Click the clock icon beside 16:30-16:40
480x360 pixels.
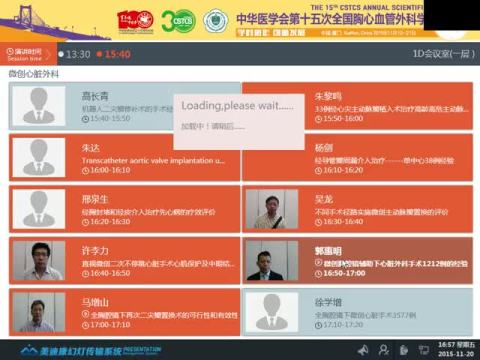[x=318, y=222]
